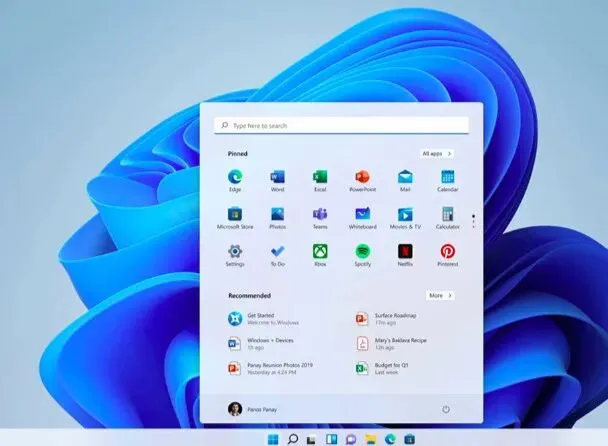Open Mary's Baklava Recipe PDF
608x446 pixels.
click(x=391, y=344)
